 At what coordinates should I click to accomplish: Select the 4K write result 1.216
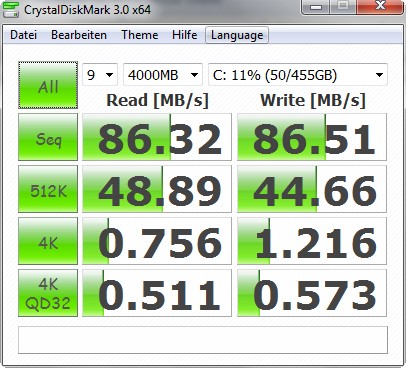tap(312, 241)
